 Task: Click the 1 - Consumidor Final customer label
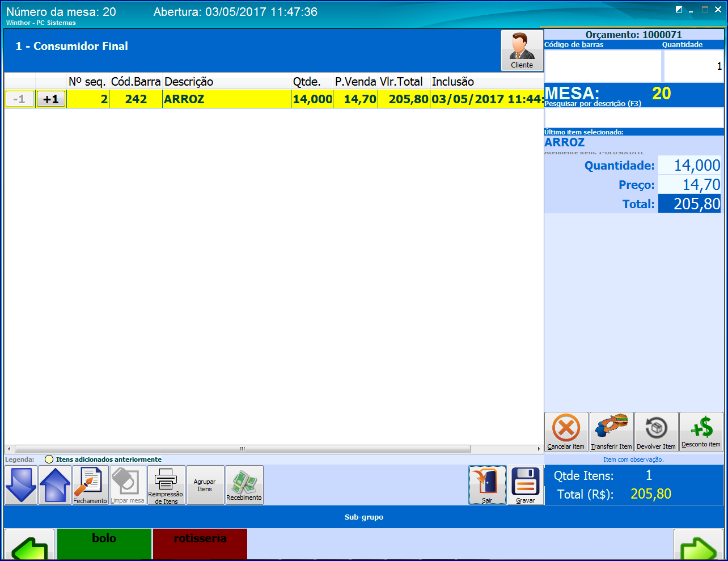coord(72,47)
